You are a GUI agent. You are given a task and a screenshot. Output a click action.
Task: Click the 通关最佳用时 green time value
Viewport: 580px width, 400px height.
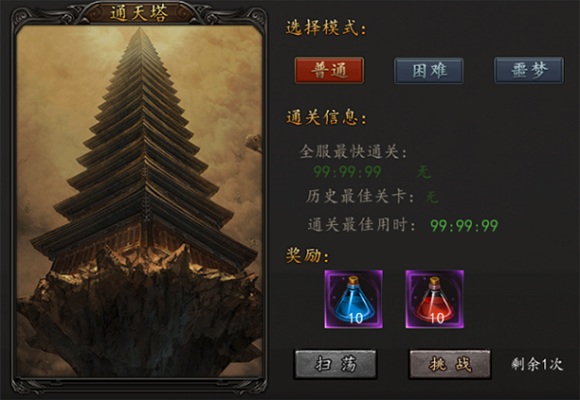(x=464, y=225)
